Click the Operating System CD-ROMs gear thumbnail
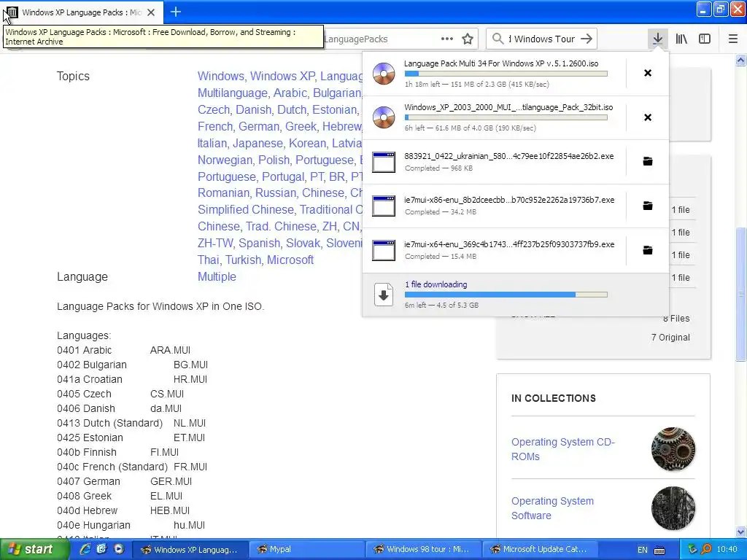This screenshot has width=747, height=560. point(673,449)
